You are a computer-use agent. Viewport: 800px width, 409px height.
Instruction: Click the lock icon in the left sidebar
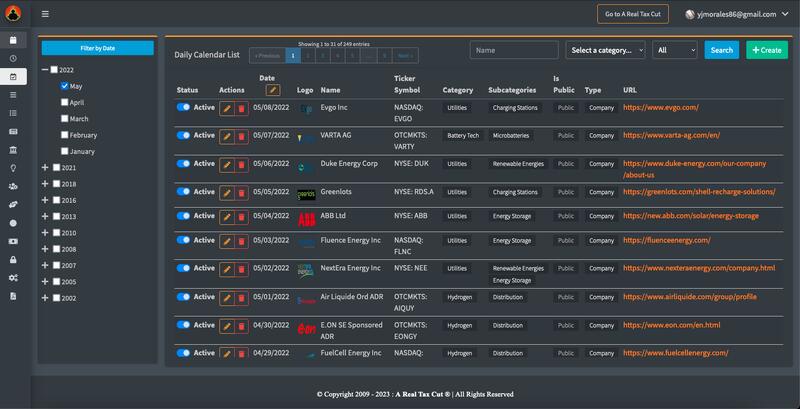click(13, 260)
